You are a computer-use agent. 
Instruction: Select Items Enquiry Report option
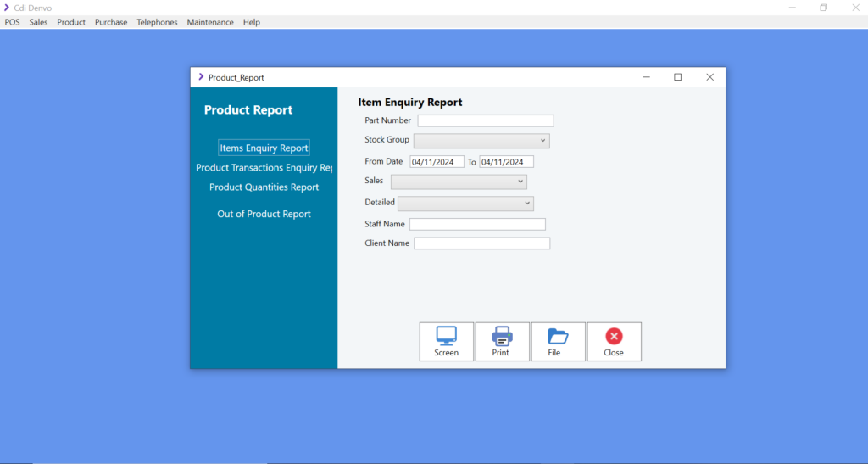[264, 148]
